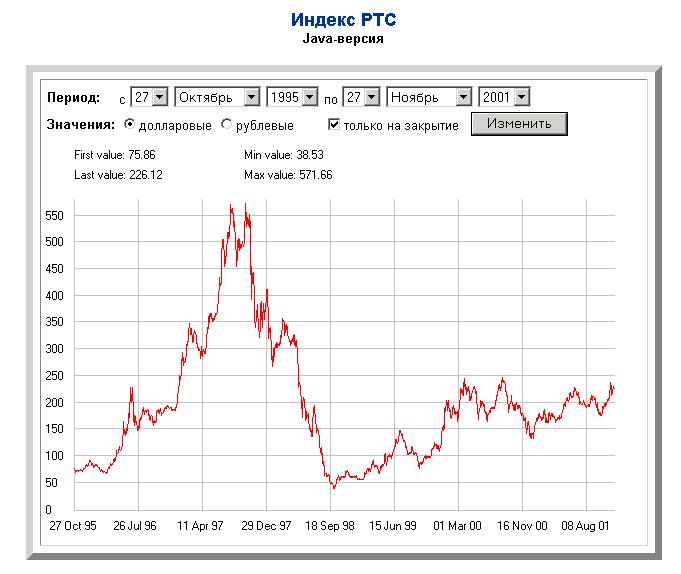
Task: Click the 550 y-axis label
Action: (54, 215)
